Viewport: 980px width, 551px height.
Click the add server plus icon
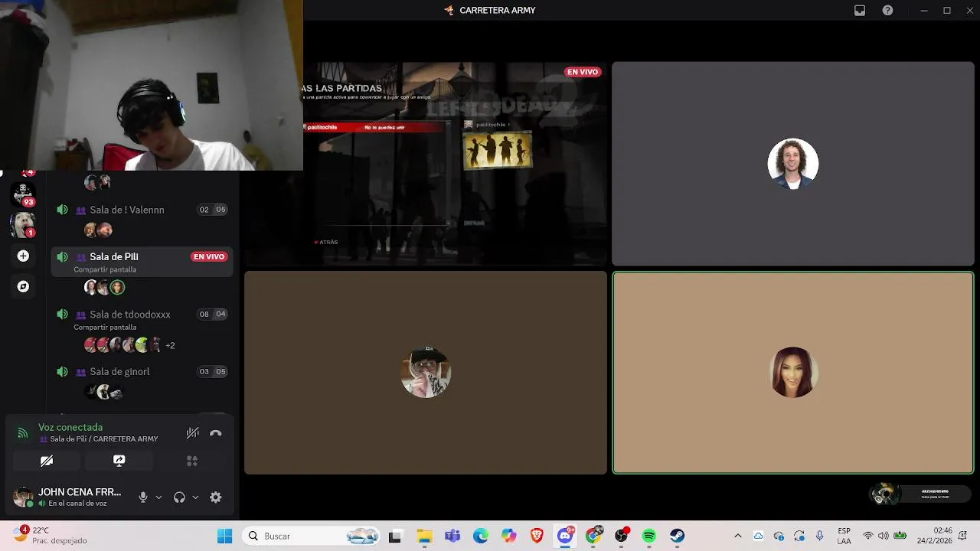pyautogui.click(x=23, y=256)
